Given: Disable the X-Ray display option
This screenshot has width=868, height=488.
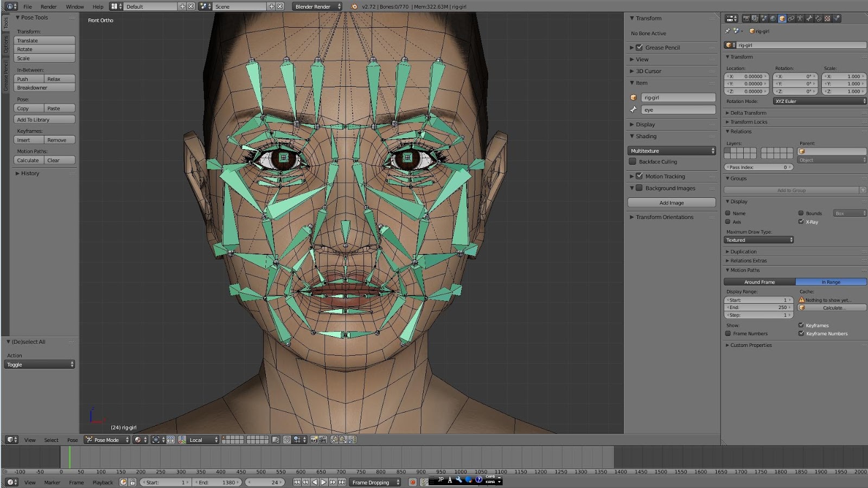Looking at the screenshot, I should click(x=801, y=222).
